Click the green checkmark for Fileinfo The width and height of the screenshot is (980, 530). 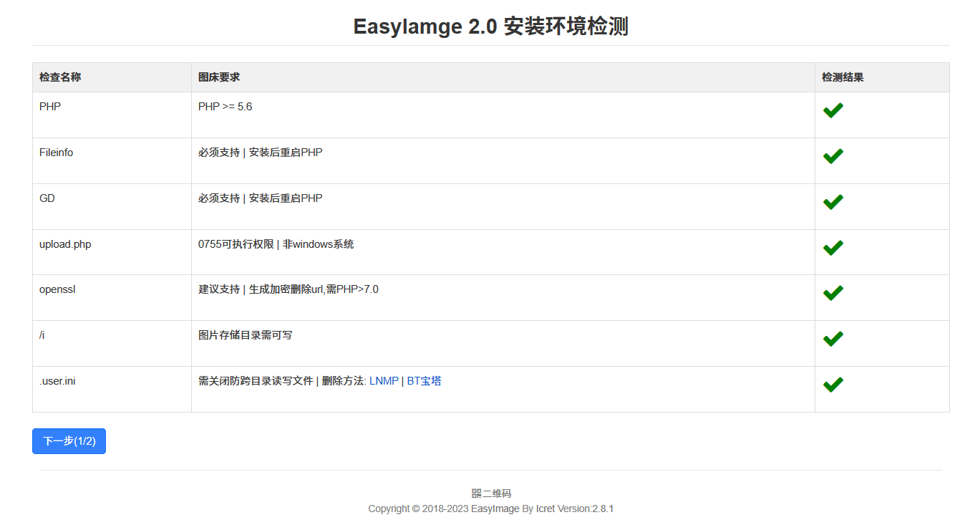click(x=833, y=155)
